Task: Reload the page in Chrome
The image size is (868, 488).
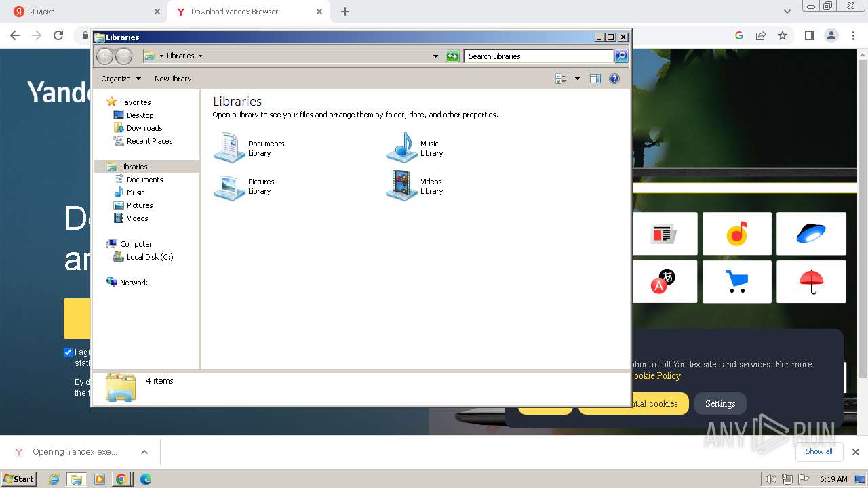Action: click(x=58, y=35)
